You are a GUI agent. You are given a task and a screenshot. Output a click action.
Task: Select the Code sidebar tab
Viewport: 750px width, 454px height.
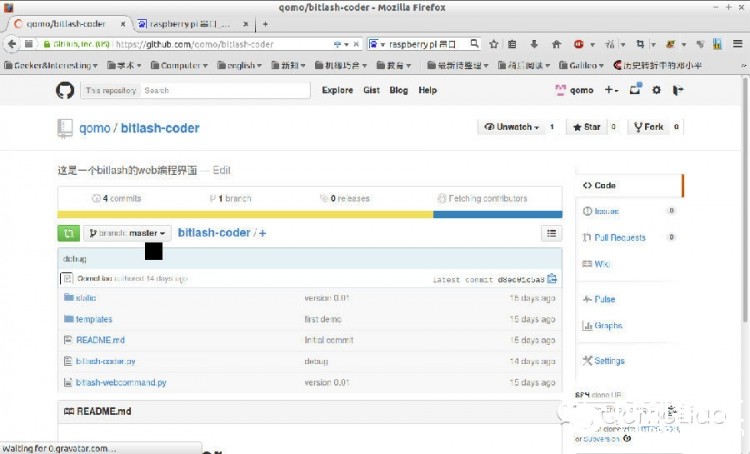629,186
